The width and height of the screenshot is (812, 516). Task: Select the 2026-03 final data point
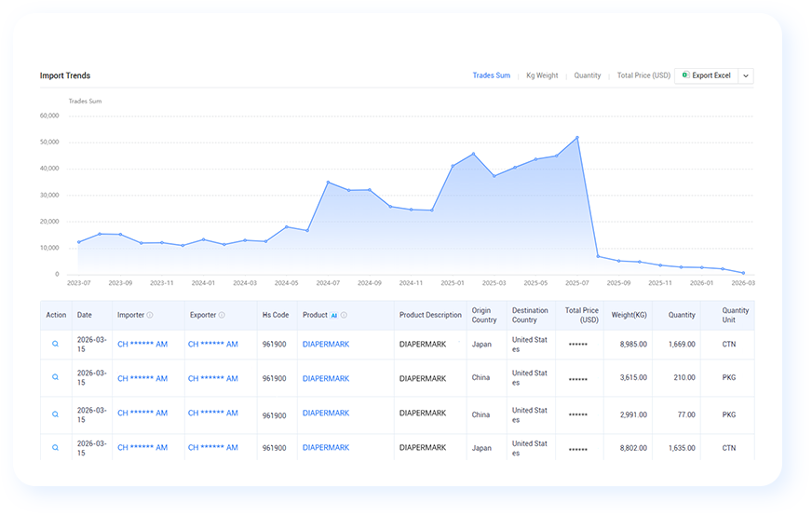pos(743,273)
